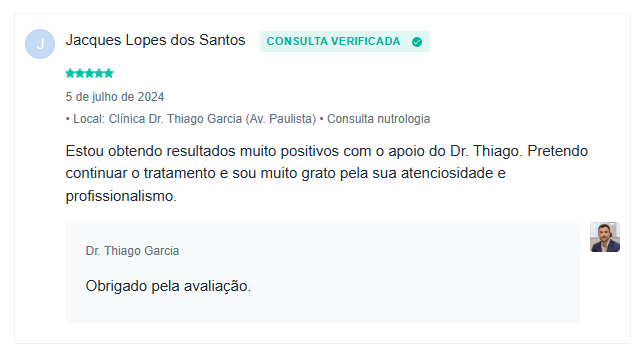The image size is (644, 360).
Task: Click the reply text Obrigado pela avaliação
Action: pyautogui.click(x=168, y=286)
